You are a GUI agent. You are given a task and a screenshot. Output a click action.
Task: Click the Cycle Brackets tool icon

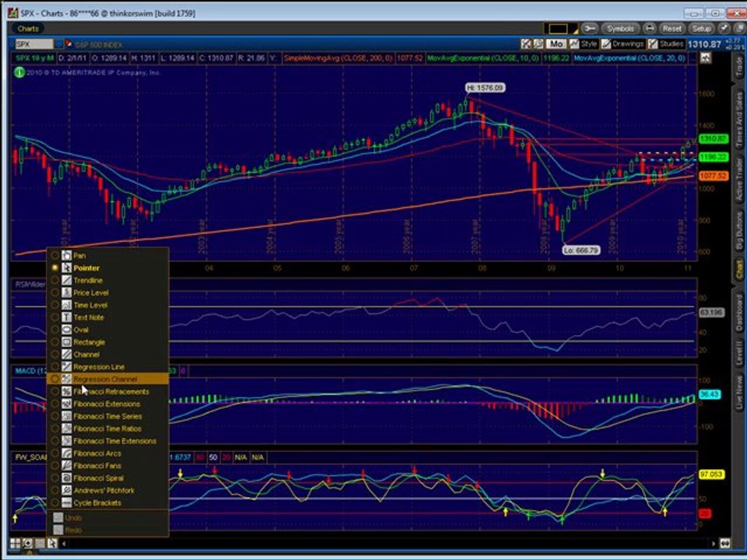pyautogui.click(x=66, y=503)
